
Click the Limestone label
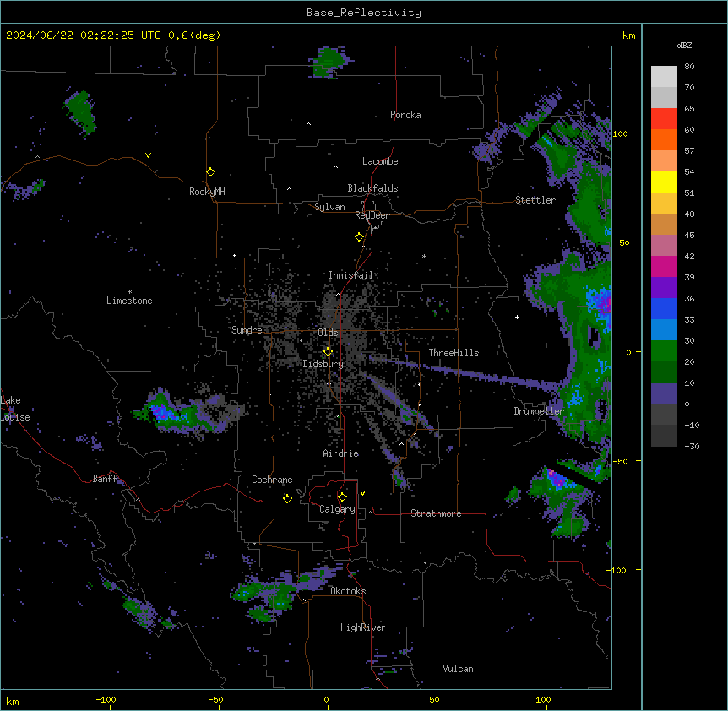pos(129,301)
